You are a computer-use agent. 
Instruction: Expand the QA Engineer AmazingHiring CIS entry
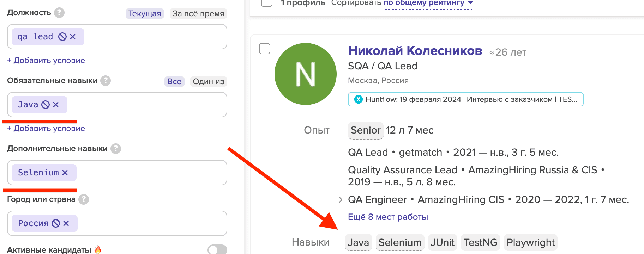(340, 200)
